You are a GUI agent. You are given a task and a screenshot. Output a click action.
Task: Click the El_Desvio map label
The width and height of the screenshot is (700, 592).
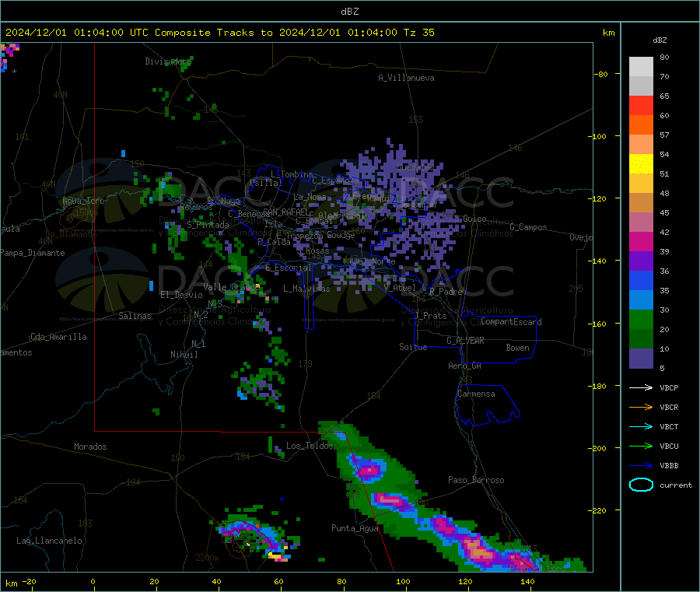tap(181, 295)
